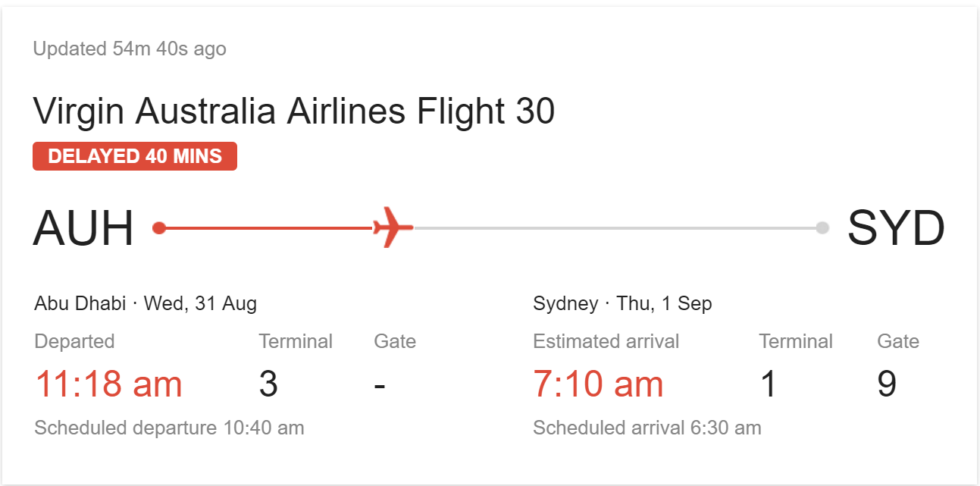Click the AUH airport code
The width and height of the screenshot is (980, 486).
[x=83, y=228]
